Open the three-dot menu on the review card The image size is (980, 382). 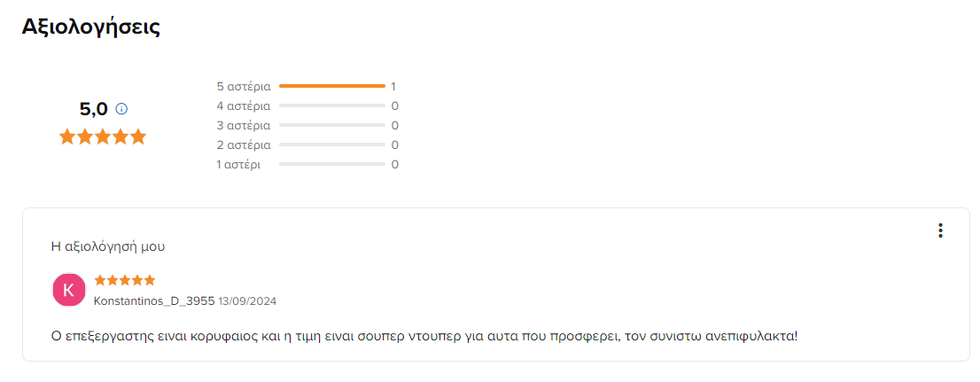click(940, 230)
